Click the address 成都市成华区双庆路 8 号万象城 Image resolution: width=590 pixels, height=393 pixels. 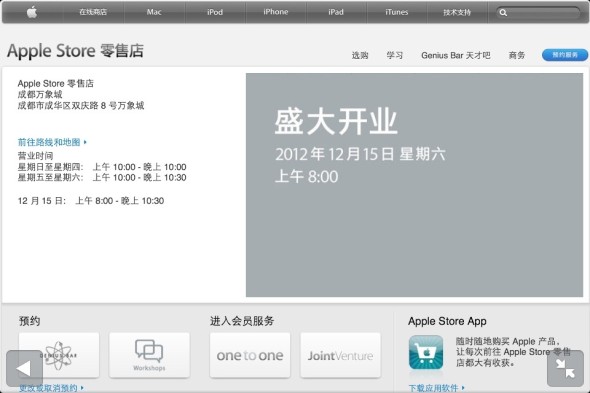tap(81, 105)
